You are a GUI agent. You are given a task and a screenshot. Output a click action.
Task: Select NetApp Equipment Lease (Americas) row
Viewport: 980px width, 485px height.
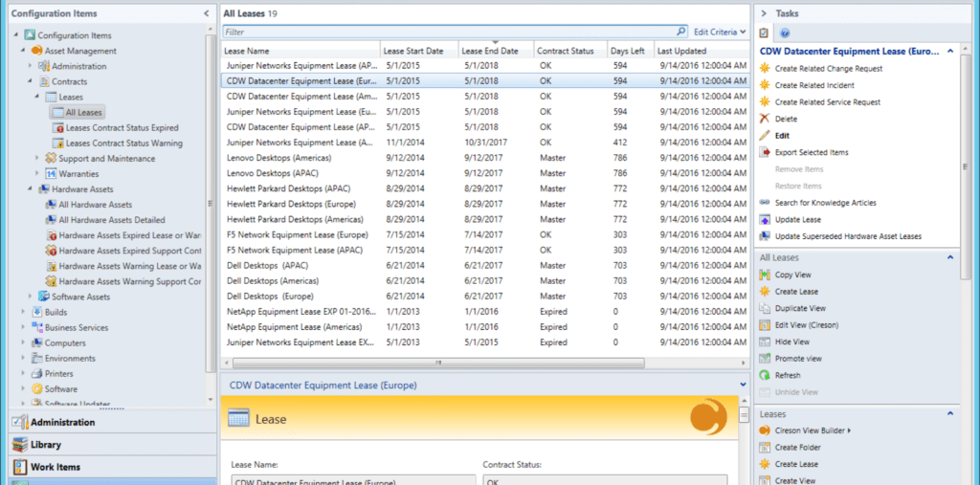click(x=485, y=327)
